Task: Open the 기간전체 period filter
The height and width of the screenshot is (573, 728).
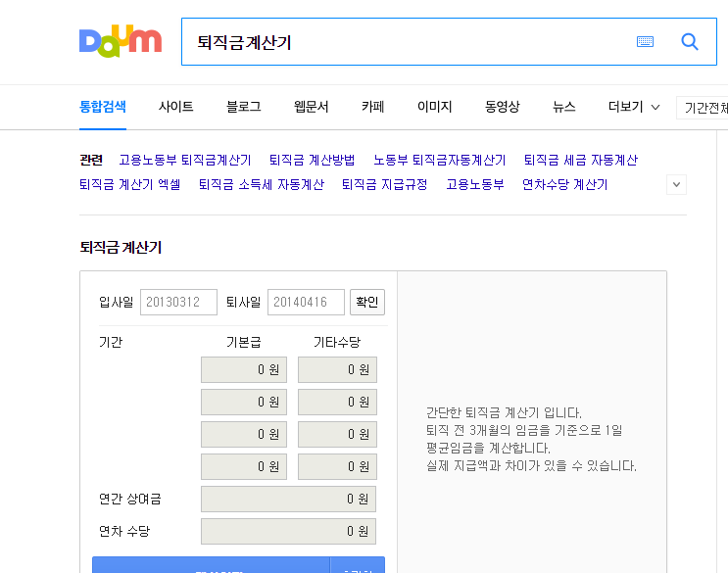Action: click(x=704, y=108)
